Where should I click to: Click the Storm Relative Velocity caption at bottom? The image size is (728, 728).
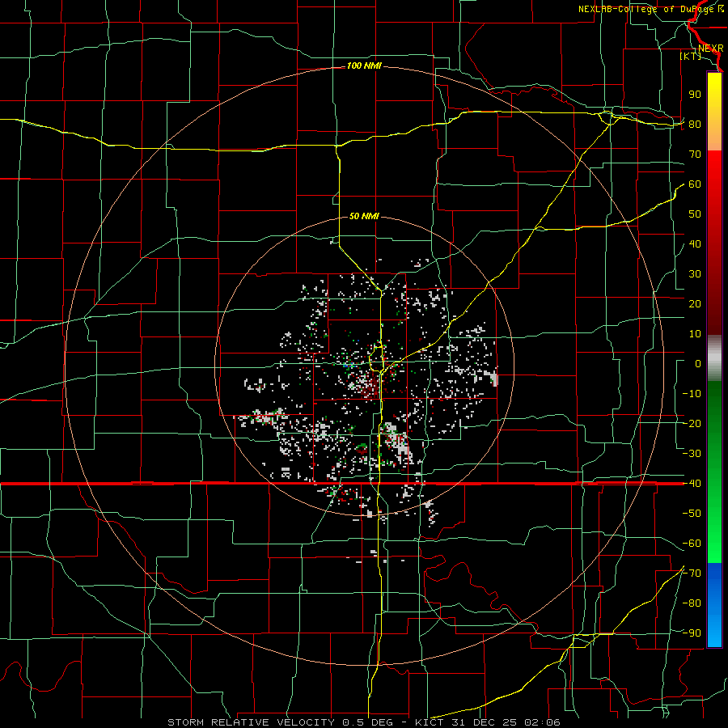coord(364,722)
